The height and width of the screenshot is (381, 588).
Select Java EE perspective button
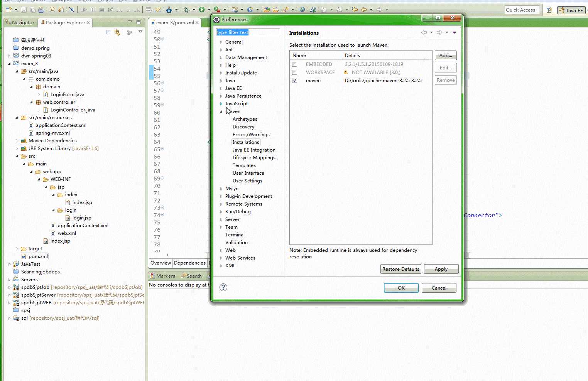[x=571, y=10]
